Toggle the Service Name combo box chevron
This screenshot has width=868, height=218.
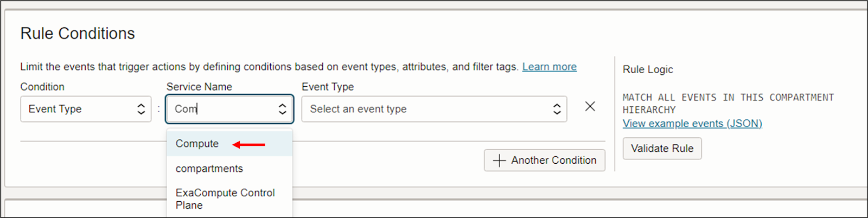282,109
